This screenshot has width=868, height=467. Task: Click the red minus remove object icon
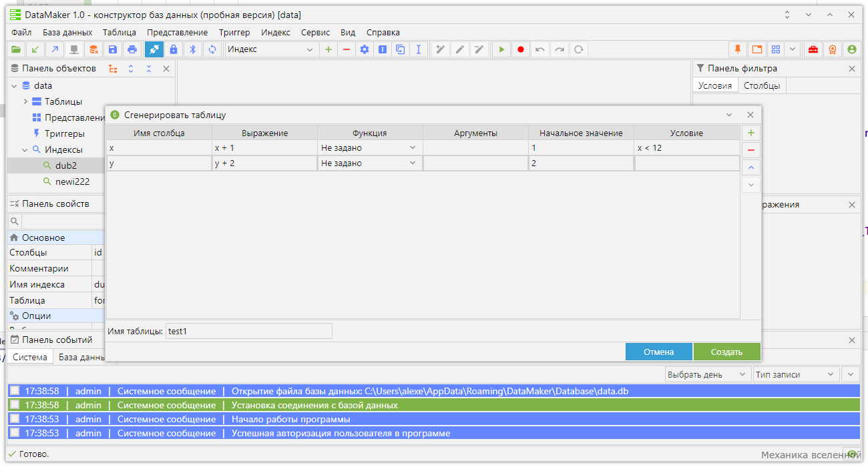(x=346, y=49)
